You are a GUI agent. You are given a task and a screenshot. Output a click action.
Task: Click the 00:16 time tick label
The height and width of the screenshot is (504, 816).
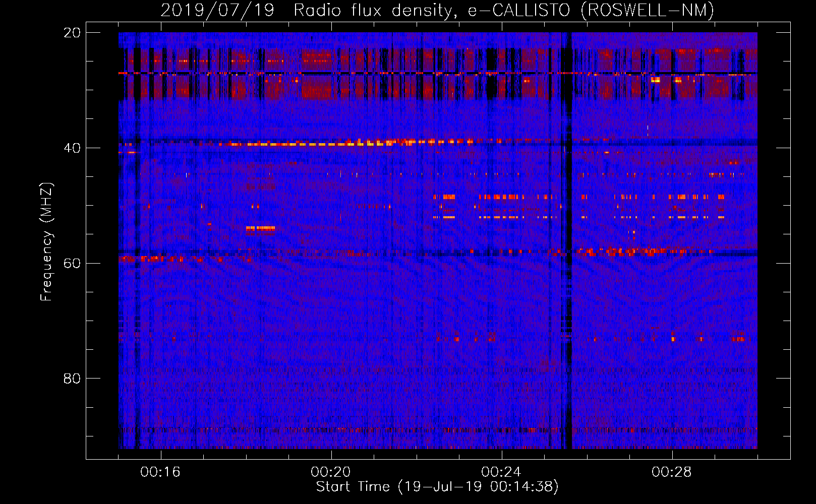coord(160,472)
